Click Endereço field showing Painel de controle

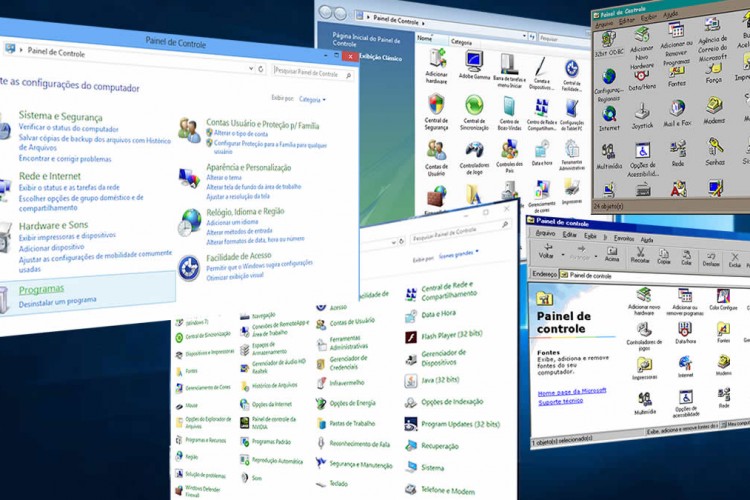pos(654,277)
